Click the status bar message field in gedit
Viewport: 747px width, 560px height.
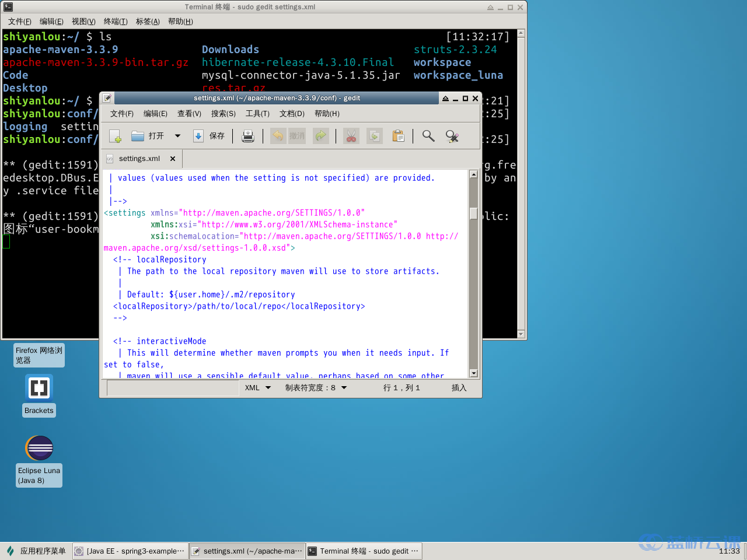[172, 388]
